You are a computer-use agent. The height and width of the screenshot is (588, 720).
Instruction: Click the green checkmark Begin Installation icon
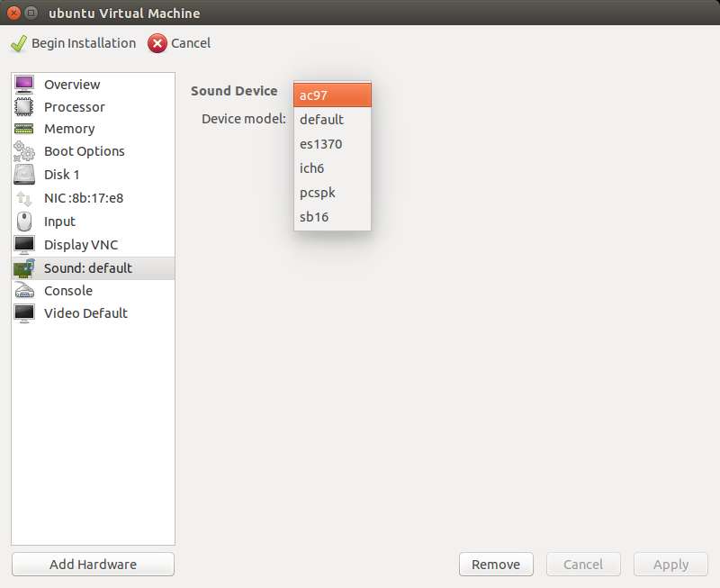[x=16, y=42]
